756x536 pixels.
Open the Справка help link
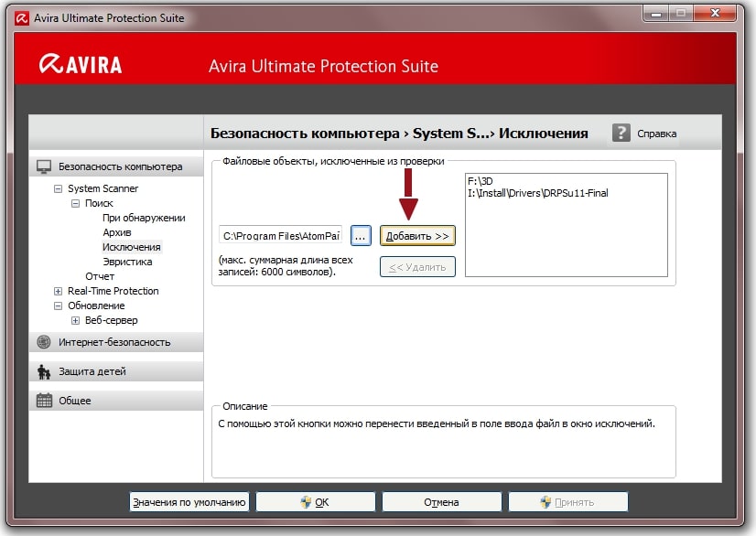pos(656,134)
